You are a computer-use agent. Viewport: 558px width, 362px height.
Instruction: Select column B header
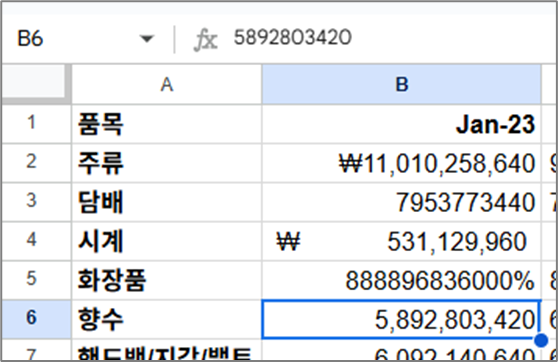point(401,84)
